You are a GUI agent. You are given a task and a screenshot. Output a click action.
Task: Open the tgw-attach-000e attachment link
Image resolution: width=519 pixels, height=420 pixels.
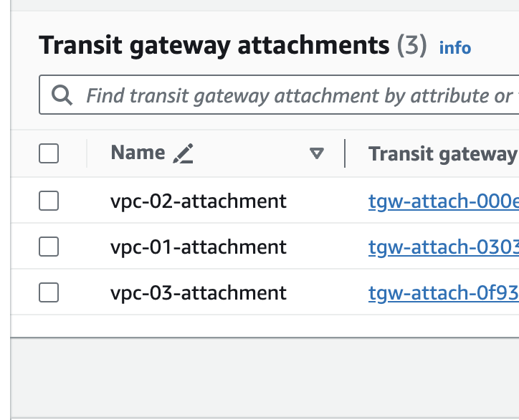click(443, 201)
